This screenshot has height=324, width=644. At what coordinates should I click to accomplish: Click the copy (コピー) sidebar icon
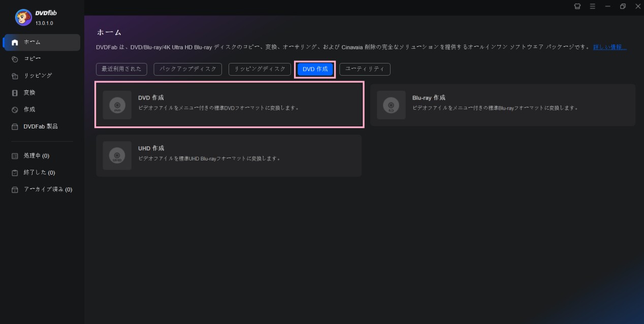[x=15, y=59]
